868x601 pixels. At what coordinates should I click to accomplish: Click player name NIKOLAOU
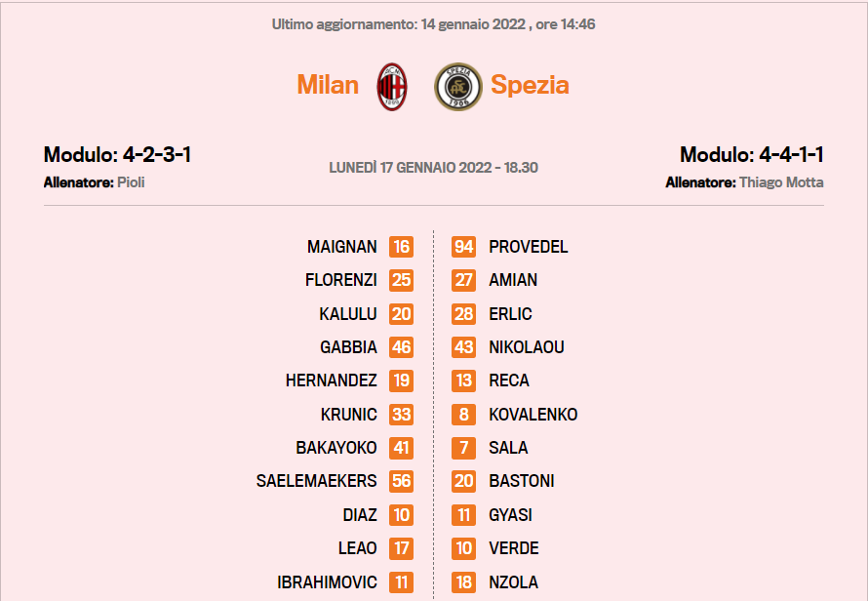[527, 347]
